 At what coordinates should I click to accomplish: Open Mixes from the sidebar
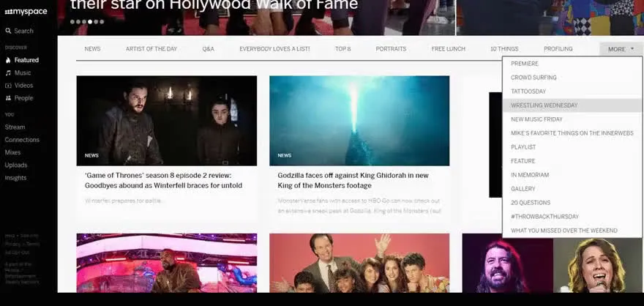12,152
